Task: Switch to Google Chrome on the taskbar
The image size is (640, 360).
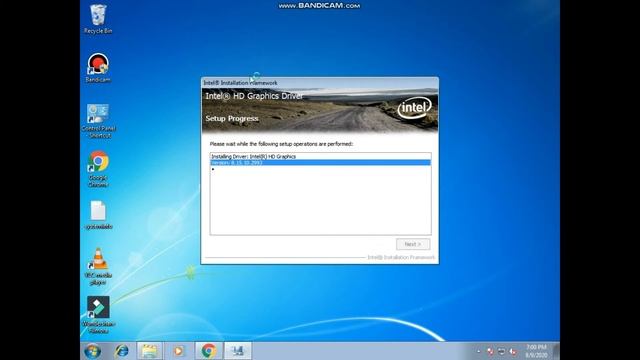Action: click(209, 351)
